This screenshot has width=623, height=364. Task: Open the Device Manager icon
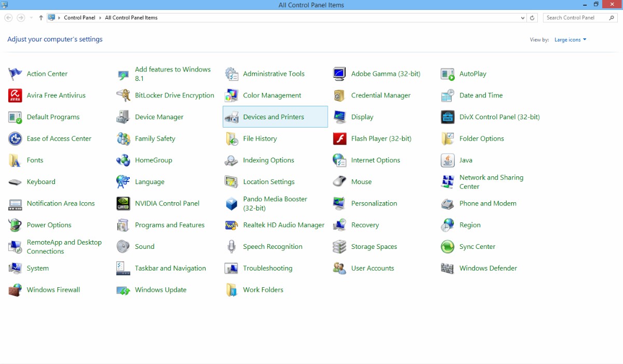(x=123, y=117)
